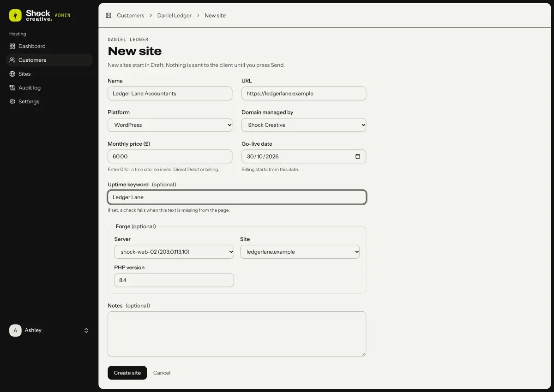The width and height of the screenshot is (554, 392).
Task: Click the Notes textarea resize handle
Action: point(363,354)
